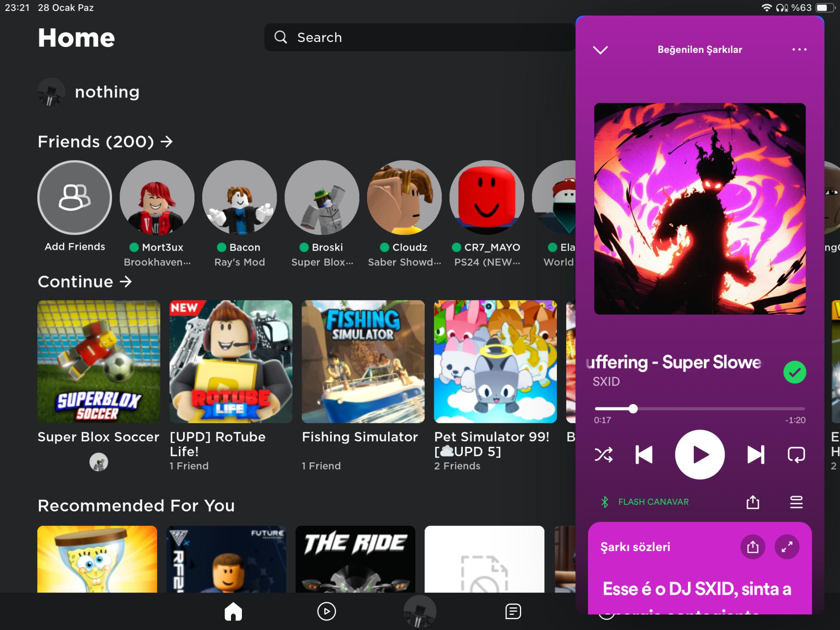The width and height of the screenshot is (840, 630).
Task: Tap play to resume the paused song
Action: [699, 454]
